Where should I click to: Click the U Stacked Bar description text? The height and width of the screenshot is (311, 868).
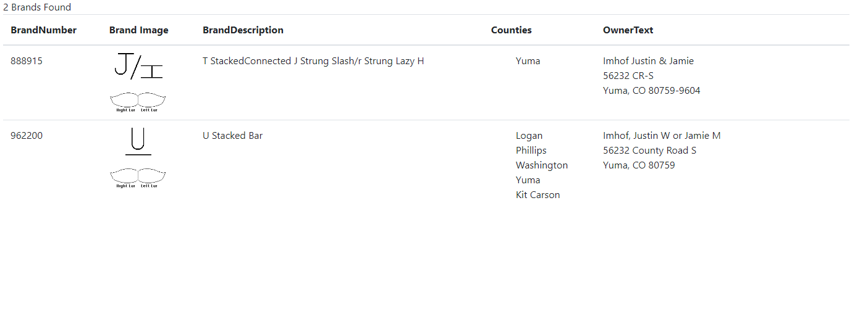(233, 136)
